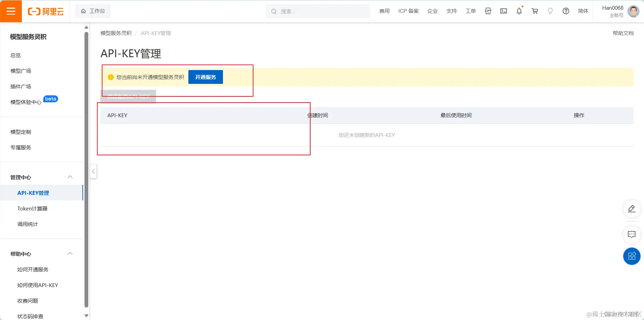This screenshot has width=644, height=320.
Task: Open the 帮助文档 link
Action: click(x=623, y=33)
